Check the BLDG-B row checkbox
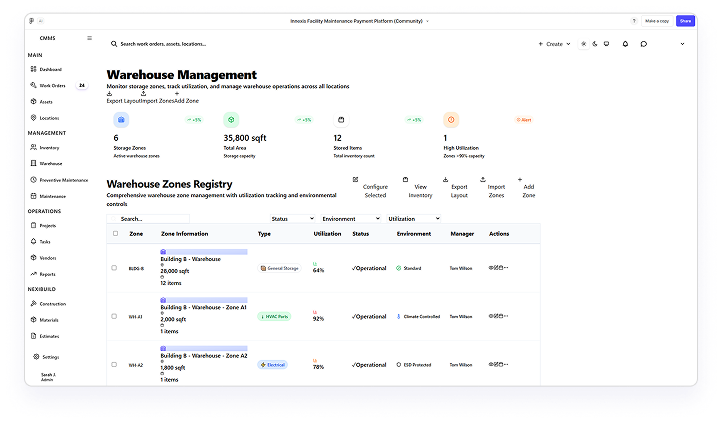The width and height of the screenshot is (722, 423). click(x=115, y=268)
